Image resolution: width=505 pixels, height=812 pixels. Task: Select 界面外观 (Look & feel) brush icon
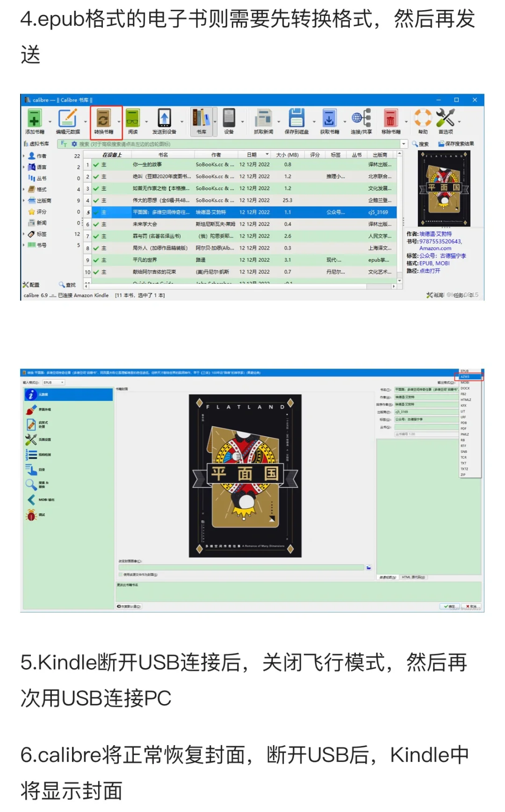point(31,410)
